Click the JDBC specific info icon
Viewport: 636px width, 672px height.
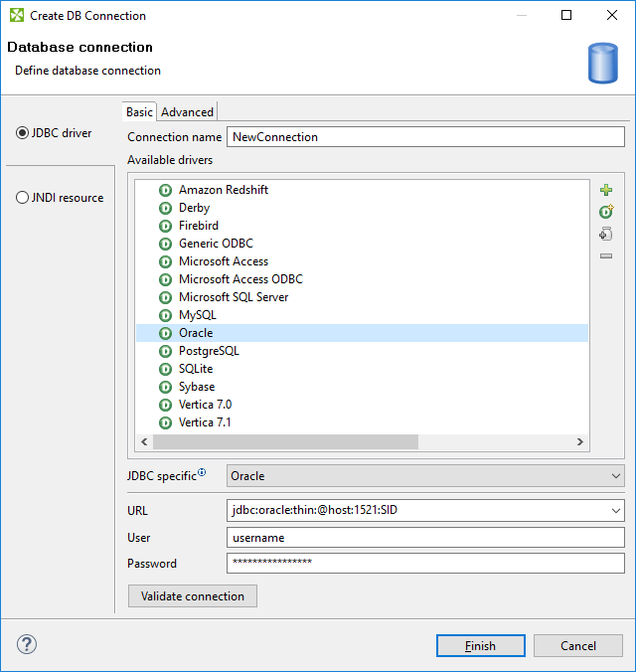[x=202, y=472]
